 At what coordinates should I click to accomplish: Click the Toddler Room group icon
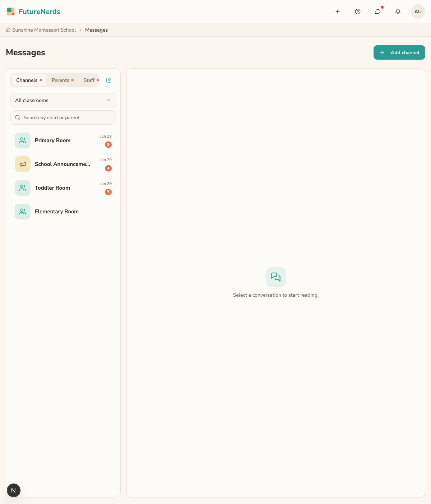point(23,188)
